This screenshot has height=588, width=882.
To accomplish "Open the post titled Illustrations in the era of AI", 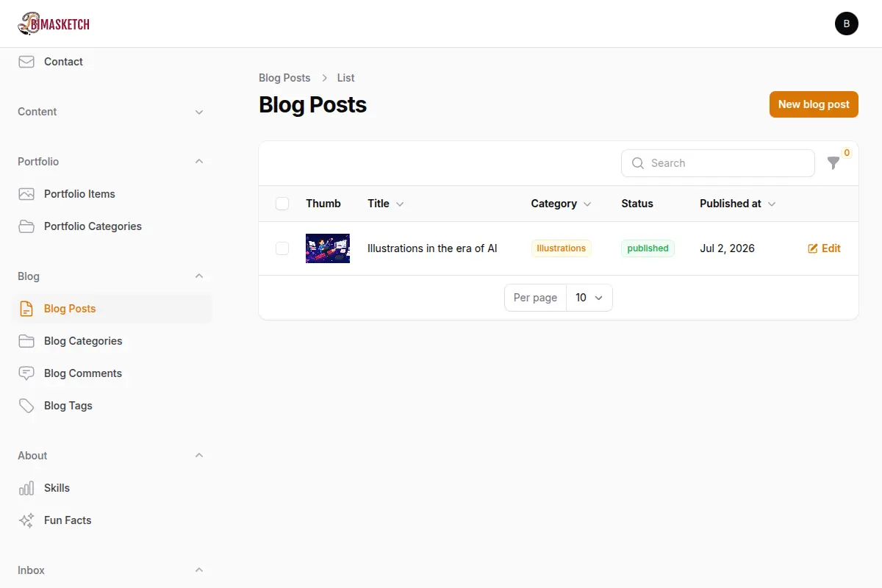I will coord(432,248).
